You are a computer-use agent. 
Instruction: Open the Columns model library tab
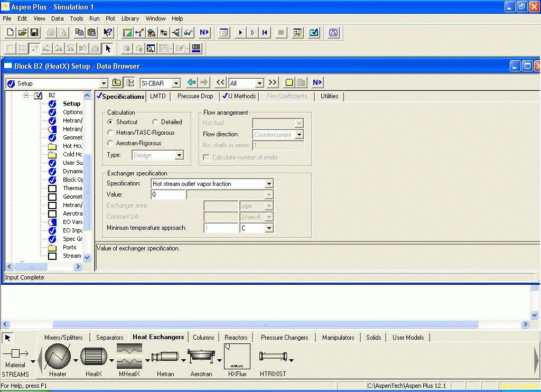(203, 338)
